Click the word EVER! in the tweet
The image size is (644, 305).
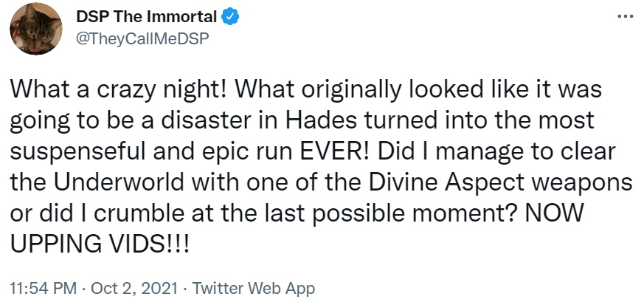pyautogui.click(x=335, y=152)
